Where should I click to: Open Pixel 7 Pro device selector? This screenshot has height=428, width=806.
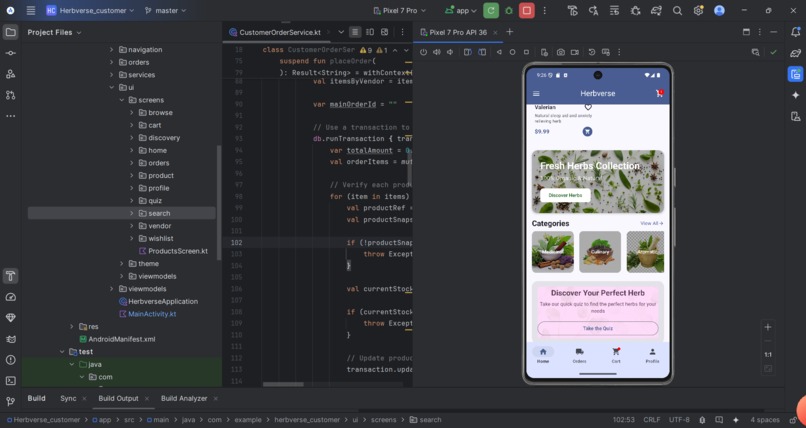tap(400, 10)
